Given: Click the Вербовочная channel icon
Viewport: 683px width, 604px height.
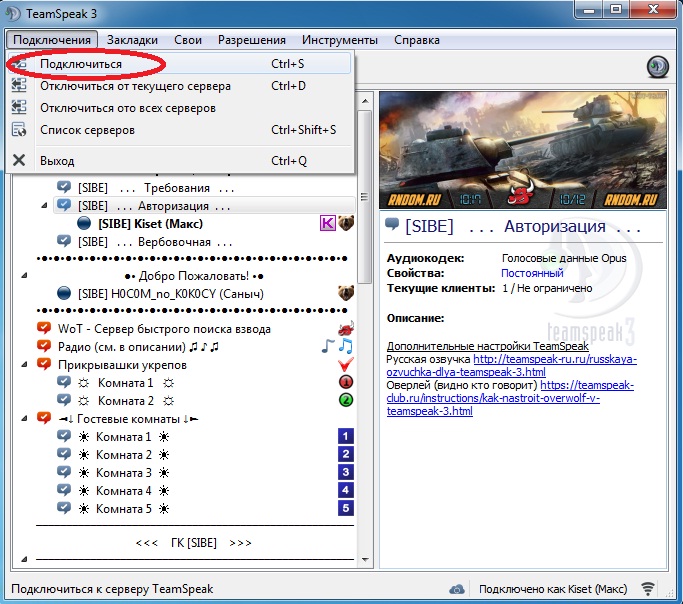Looking at the screenshot, I should [x=64, y=241].
